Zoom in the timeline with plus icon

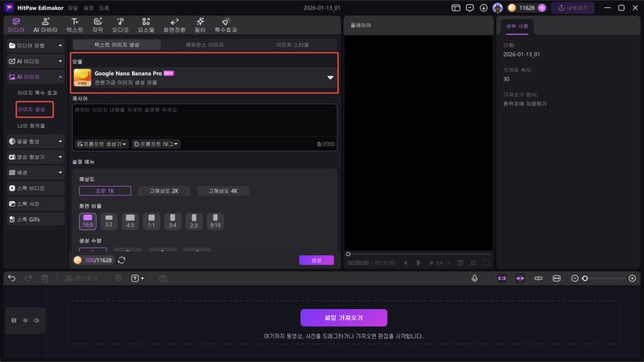pos(632,278)
